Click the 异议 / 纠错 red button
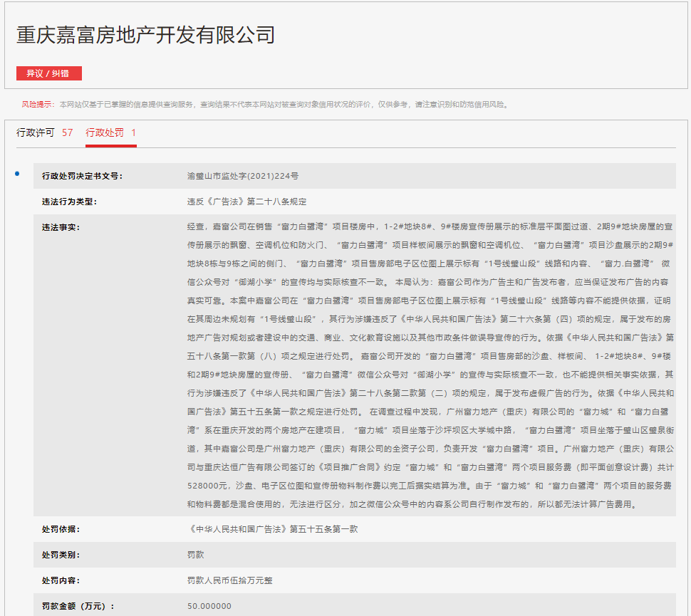 tap(49, 73)
